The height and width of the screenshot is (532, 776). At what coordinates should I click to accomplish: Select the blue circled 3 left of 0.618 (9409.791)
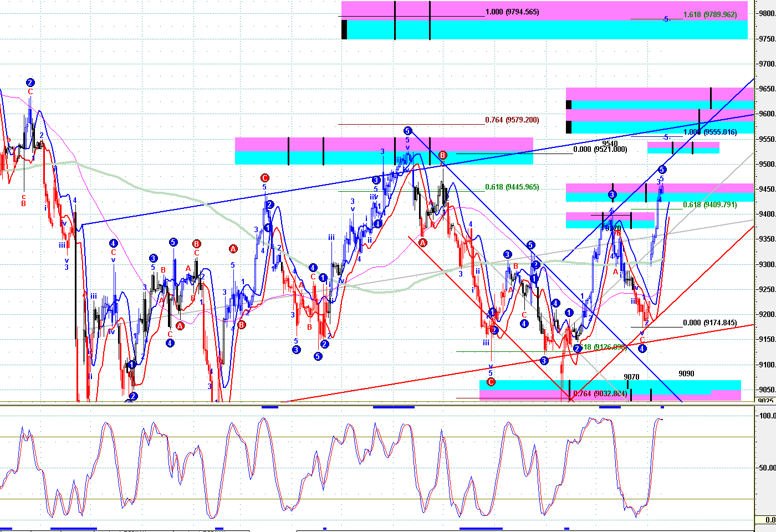click(x=612, y=195)
